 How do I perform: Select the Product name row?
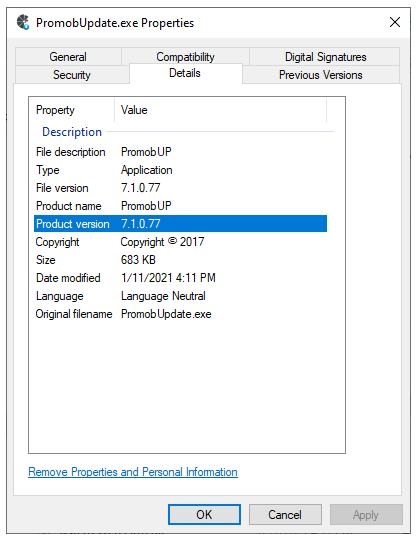click(x=180, y=206)
